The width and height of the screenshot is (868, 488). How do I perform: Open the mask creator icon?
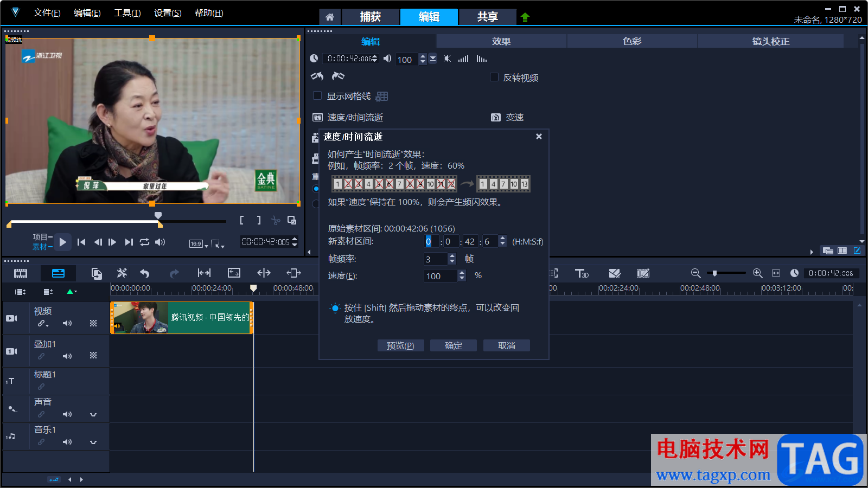[614, 273]
